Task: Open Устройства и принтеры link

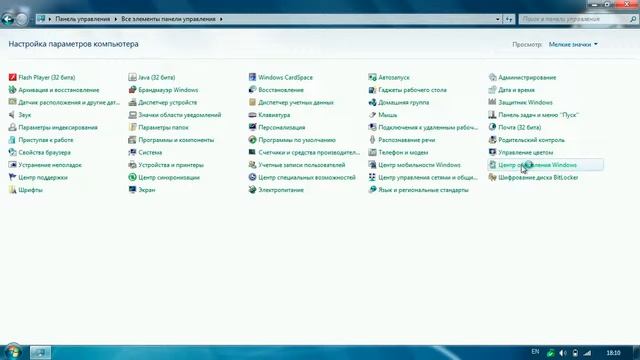Action: click(x=171, y=165)
